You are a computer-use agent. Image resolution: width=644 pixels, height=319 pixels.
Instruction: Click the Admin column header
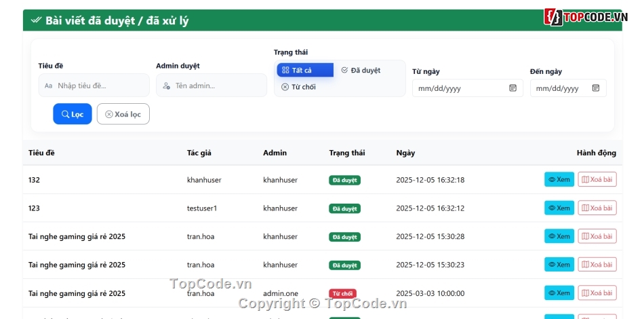click(x=275, y=153)
